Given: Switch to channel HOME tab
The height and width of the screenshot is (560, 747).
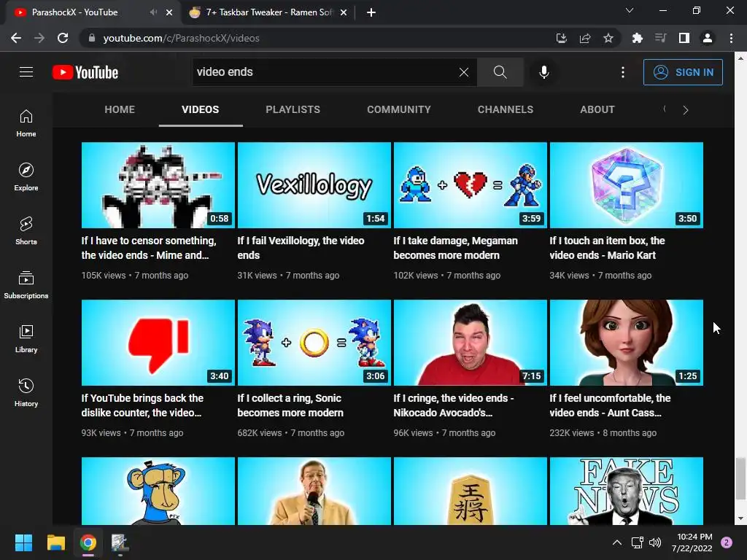Looking at the screenshot, I should (x=120, y=109).
